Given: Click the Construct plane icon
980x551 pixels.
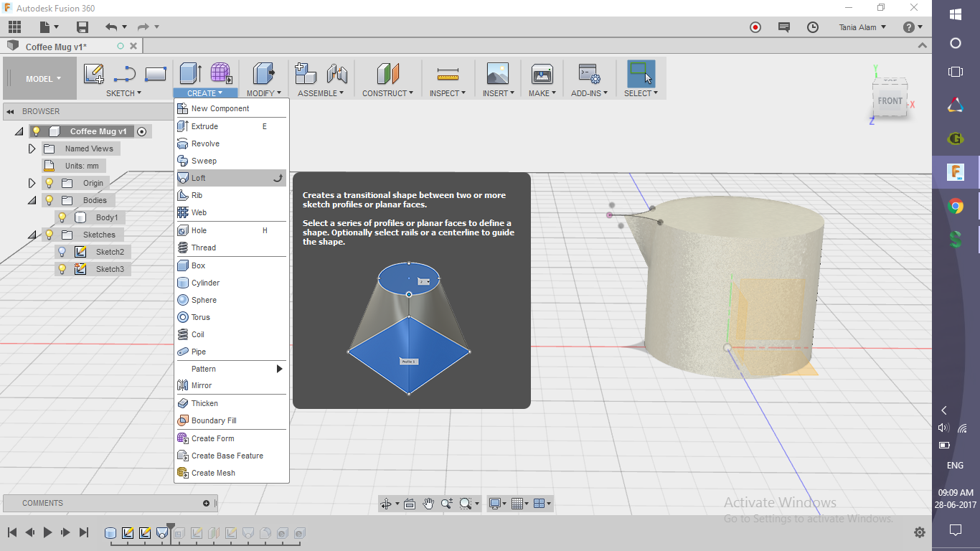Looking at the screenshot, I should coord(387,73).
